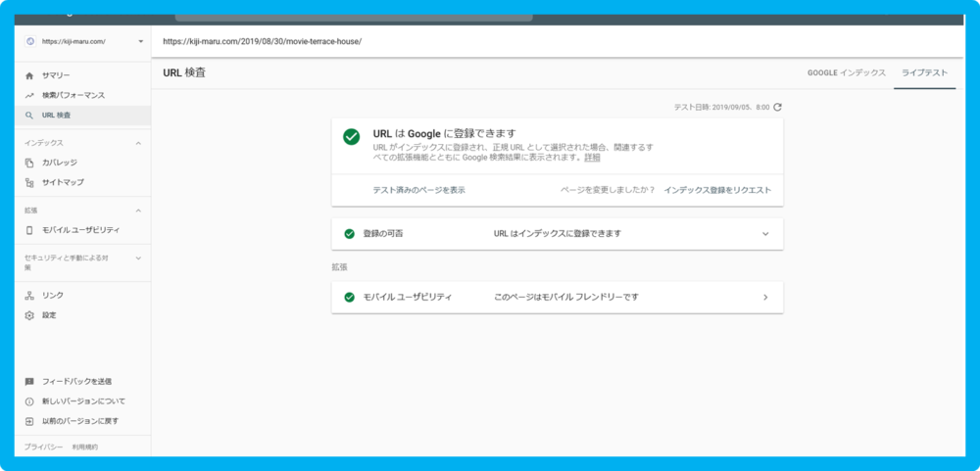Click テスト済みのページを表示
The height and width of the screenshot is (471, 980).
tap(418, 191)
